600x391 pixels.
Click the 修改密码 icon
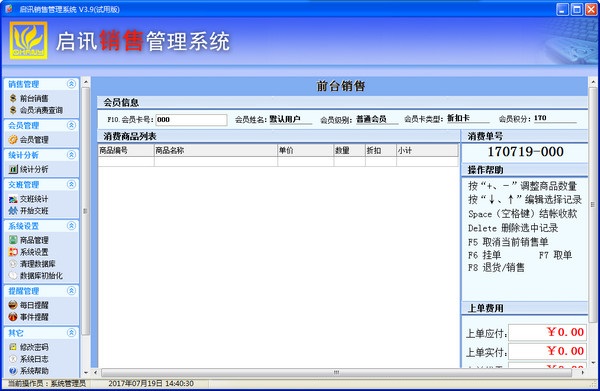(x=13, y=347)
